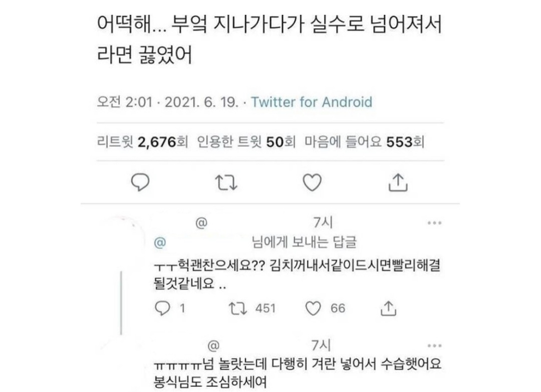The height and width of the screenshot is (392, 541).
Task: Open the Twitter for Android source link
Action: [x=311, y=102]
